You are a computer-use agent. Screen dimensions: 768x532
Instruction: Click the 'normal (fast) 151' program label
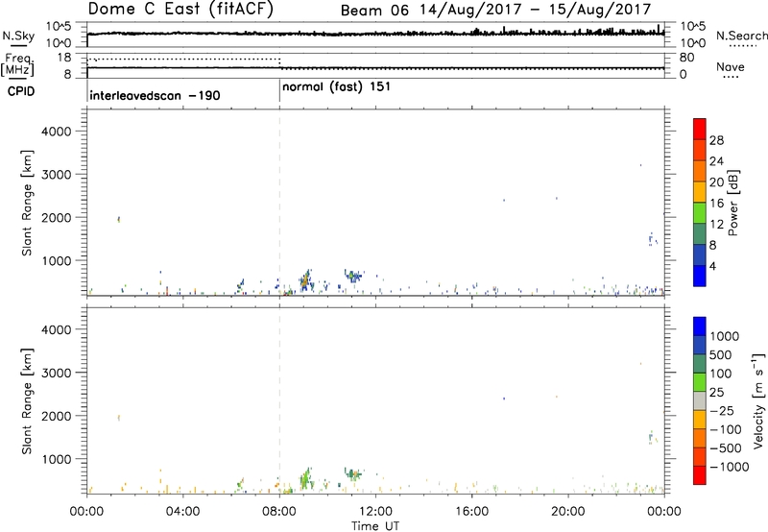337,87
